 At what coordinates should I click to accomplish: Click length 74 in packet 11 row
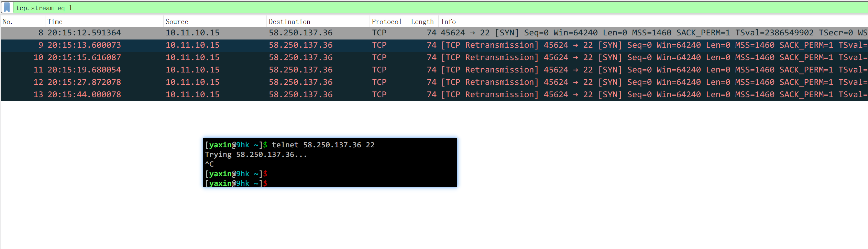[432, 70]
